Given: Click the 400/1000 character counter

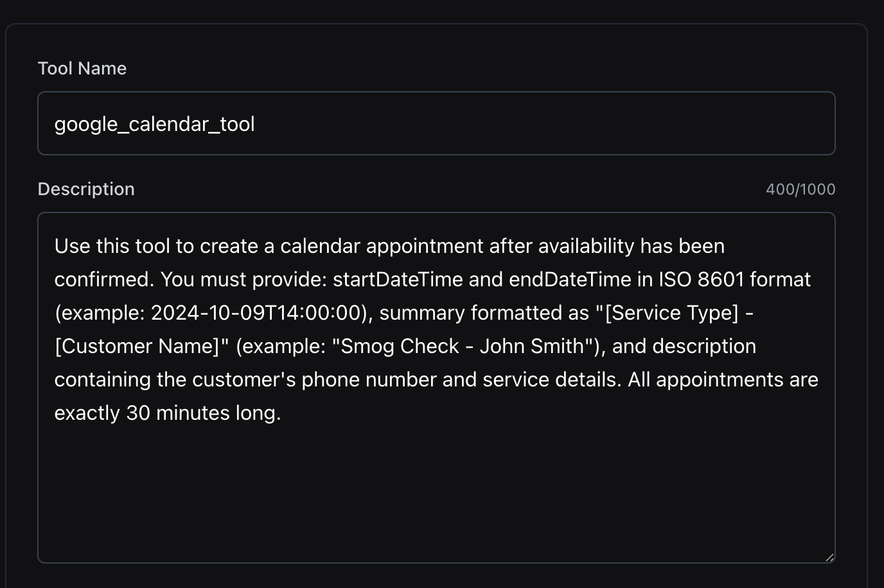Looking at the screenshot, I should pyautogui.click(x=800, y=189).
